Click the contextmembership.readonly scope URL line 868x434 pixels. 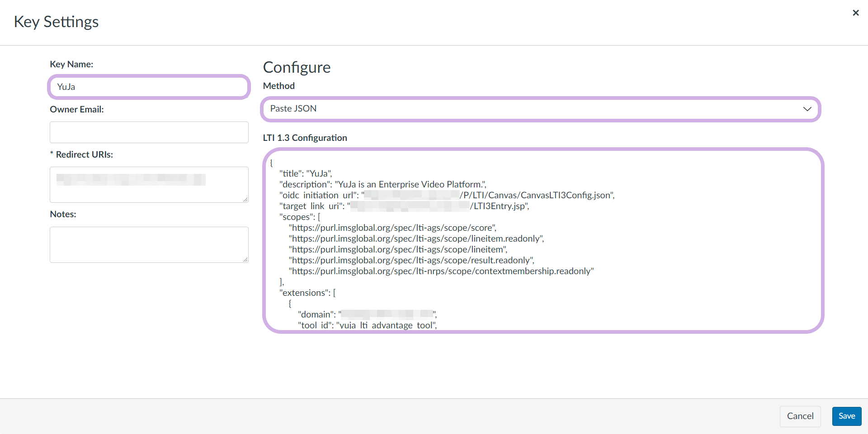(x=441, y=271)
